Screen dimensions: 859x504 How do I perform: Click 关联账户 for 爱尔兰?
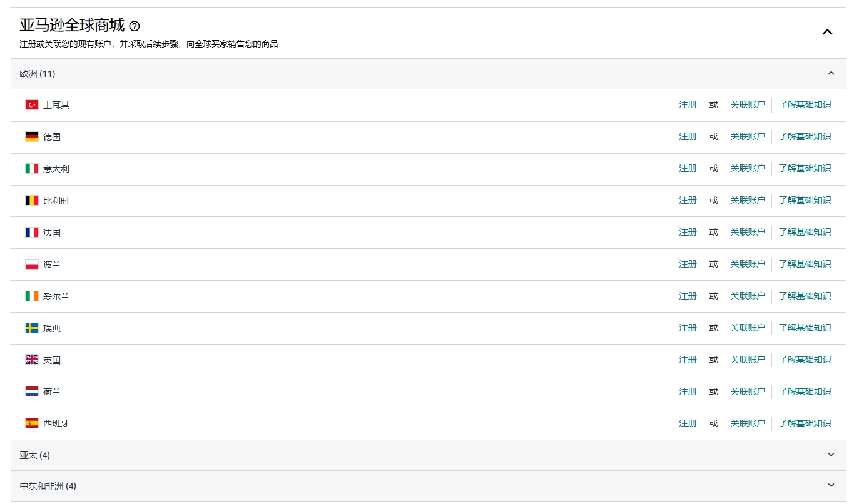(747, 296)
